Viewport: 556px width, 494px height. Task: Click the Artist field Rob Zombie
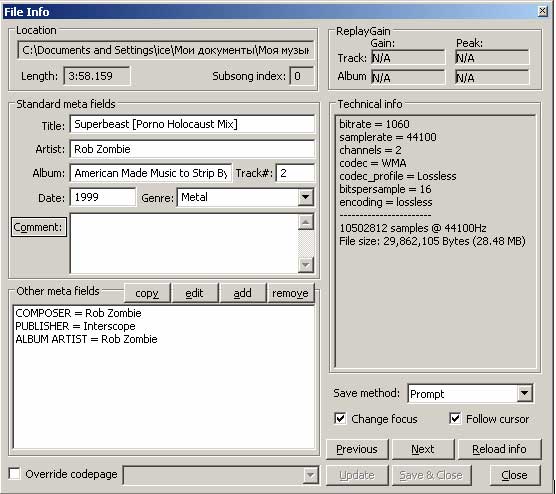click(192, 149)
